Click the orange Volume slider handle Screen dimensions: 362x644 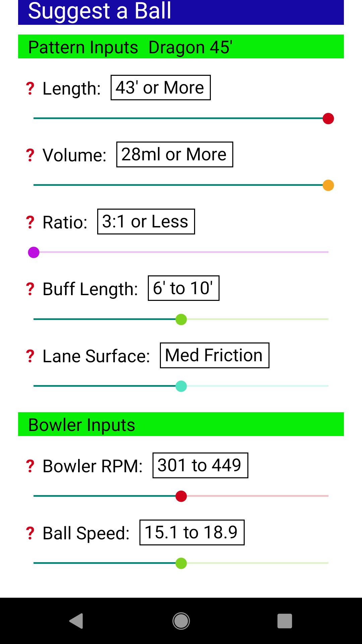click(x=328, y=185)
